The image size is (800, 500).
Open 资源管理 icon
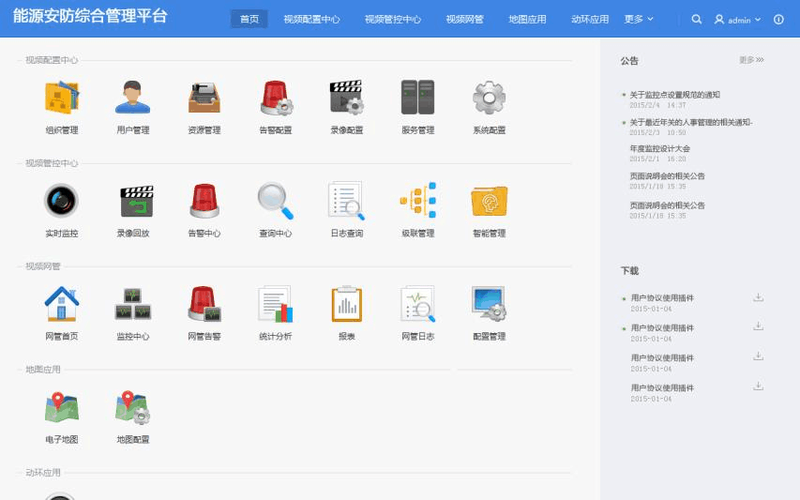[x=204, y=97]
